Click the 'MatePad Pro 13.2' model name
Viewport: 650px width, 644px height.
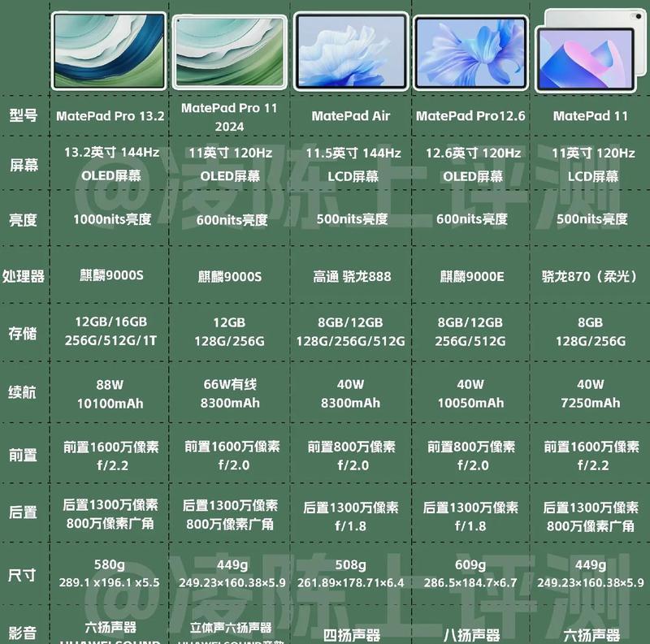(110, 116)
